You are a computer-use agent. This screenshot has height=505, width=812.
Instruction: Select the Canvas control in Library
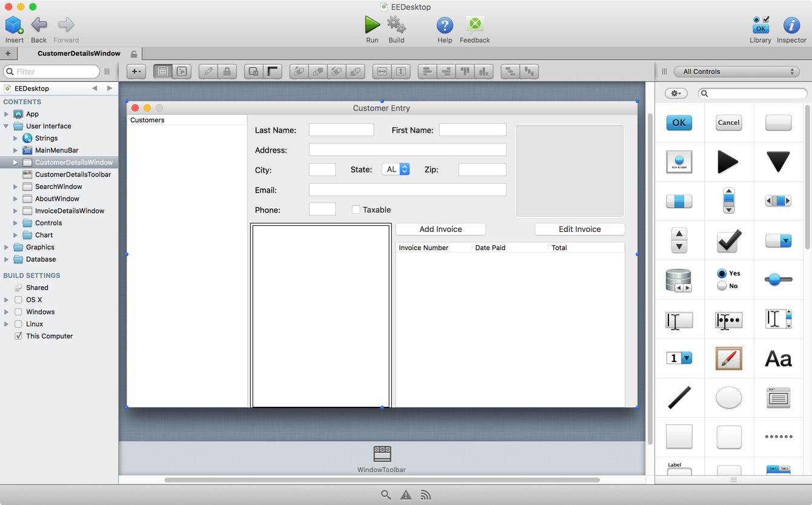click(728, 358)
